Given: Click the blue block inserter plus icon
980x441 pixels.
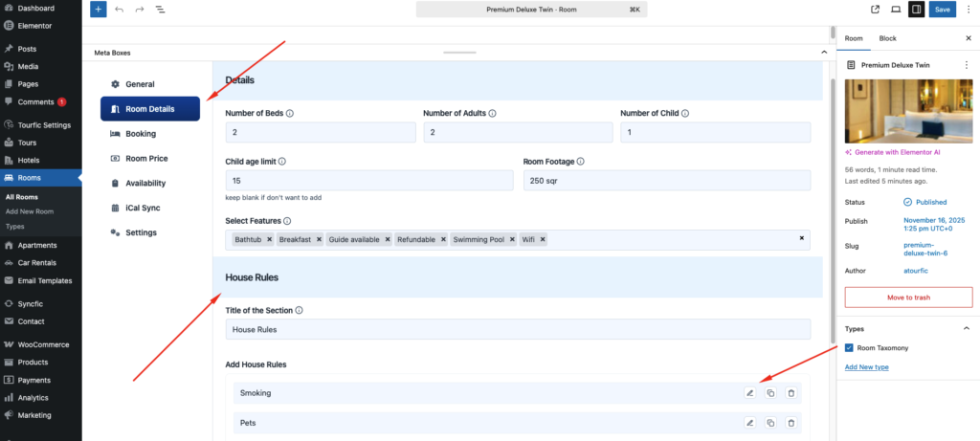Looking at the screenshot, I should [x=99, y=10].
